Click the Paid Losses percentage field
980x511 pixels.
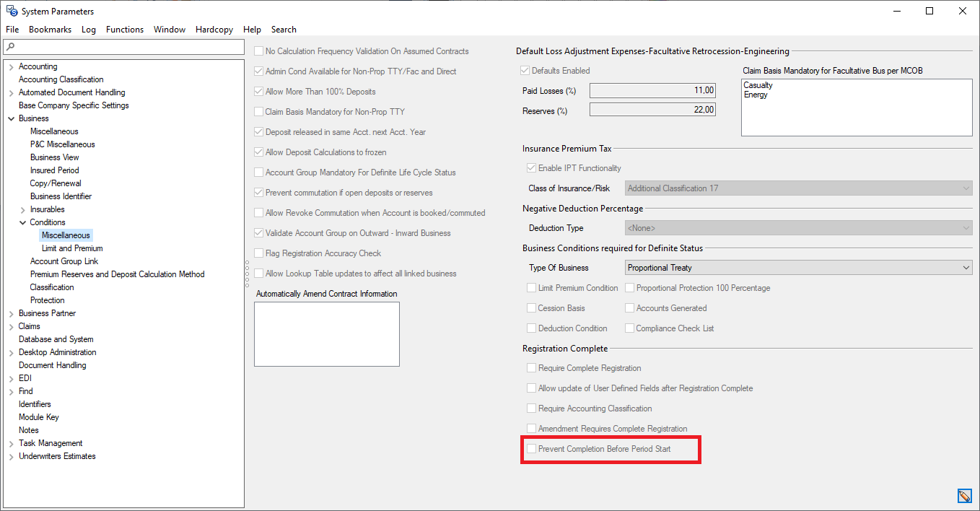[652, 90]
